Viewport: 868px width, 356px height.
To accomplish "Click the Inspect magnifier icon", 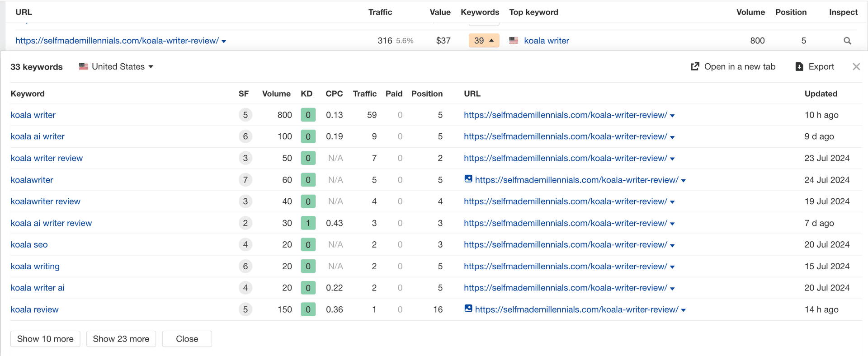I will [x=847, y=41].
